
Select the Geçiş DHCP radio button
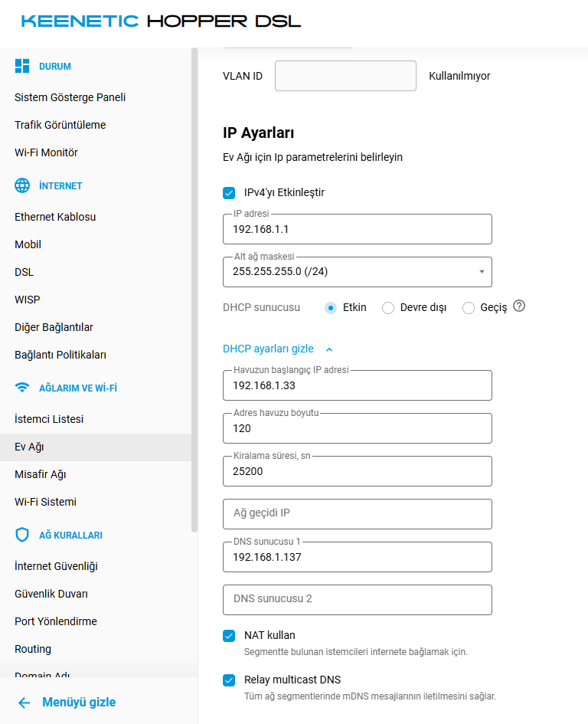(x=469, y=308)
